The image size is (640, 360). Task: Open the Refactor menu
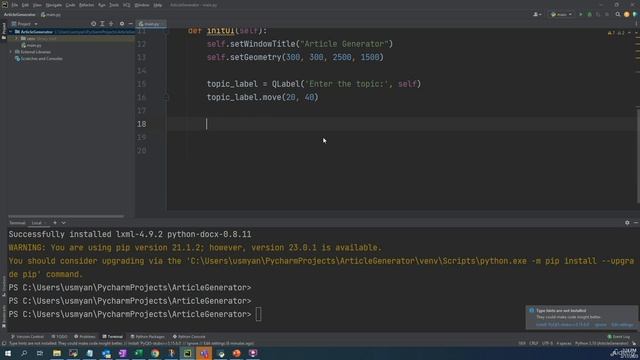click(x=86, y=5)
